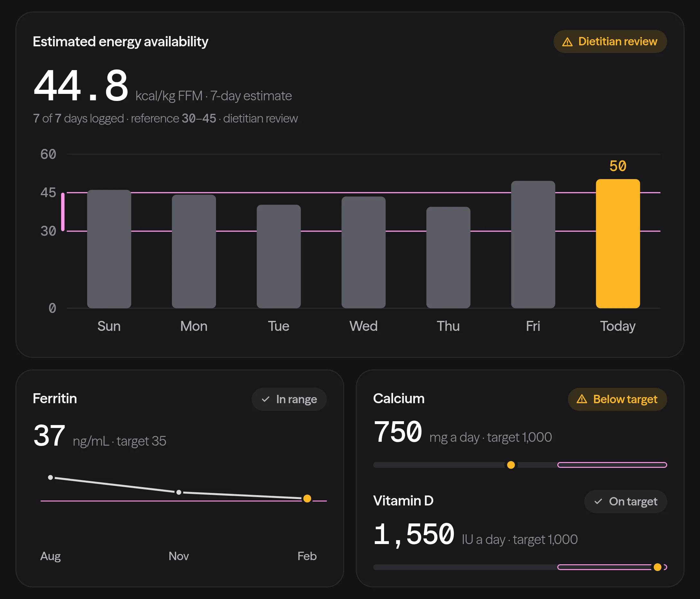
Task: Click the Ferritin card title
Action: 55,399
